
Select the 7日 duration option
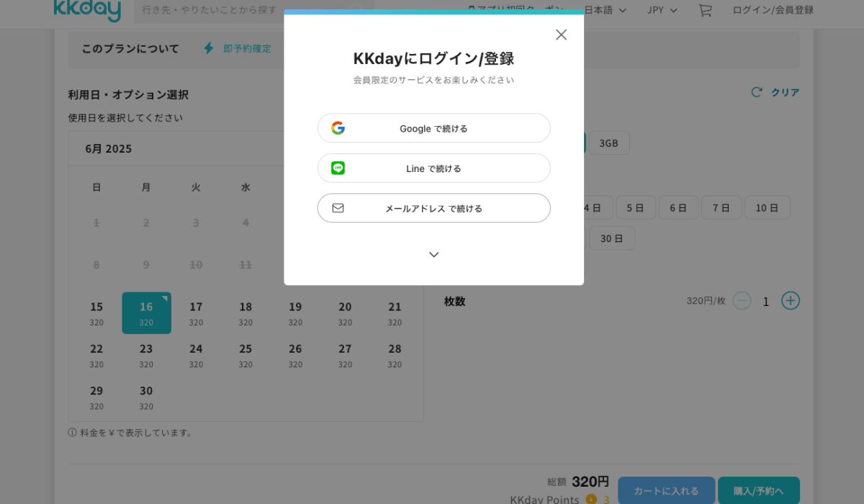pos(721,207)
